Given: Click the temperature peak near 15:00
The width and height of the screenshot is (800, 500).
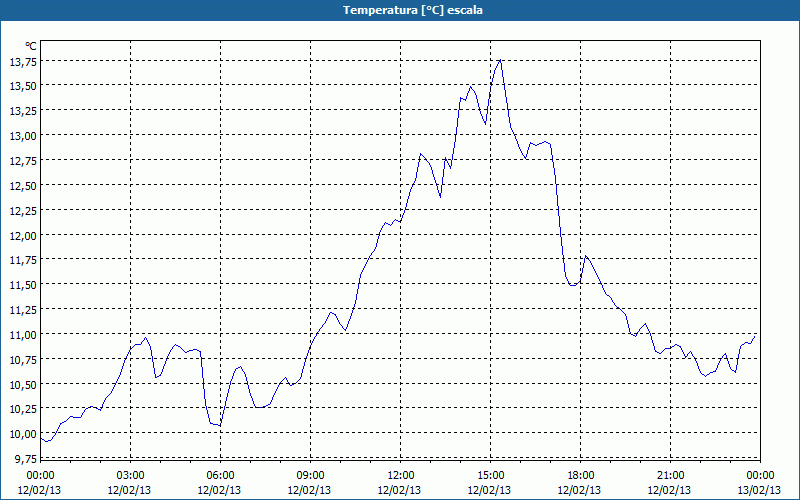Looking at the screenshot, I should (x=500, y=60).
